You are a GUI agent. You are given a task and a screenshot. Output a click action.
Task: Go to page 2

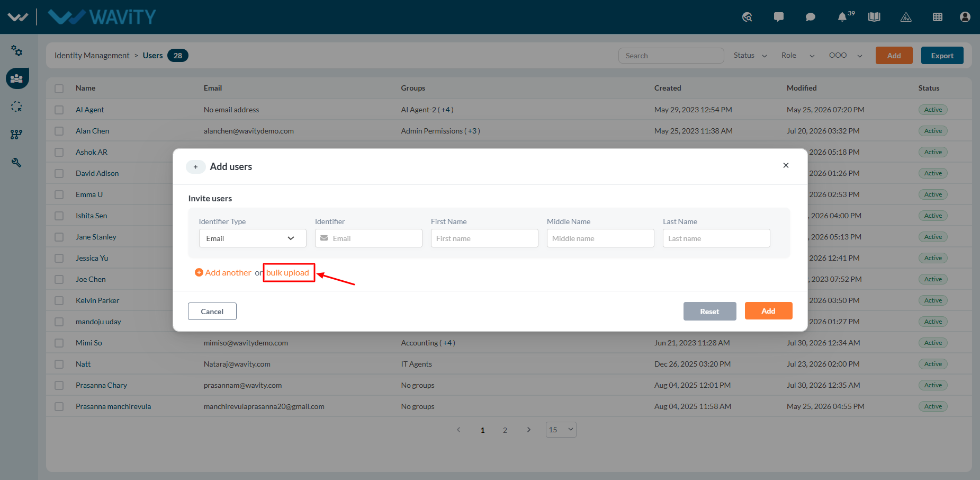505,430
